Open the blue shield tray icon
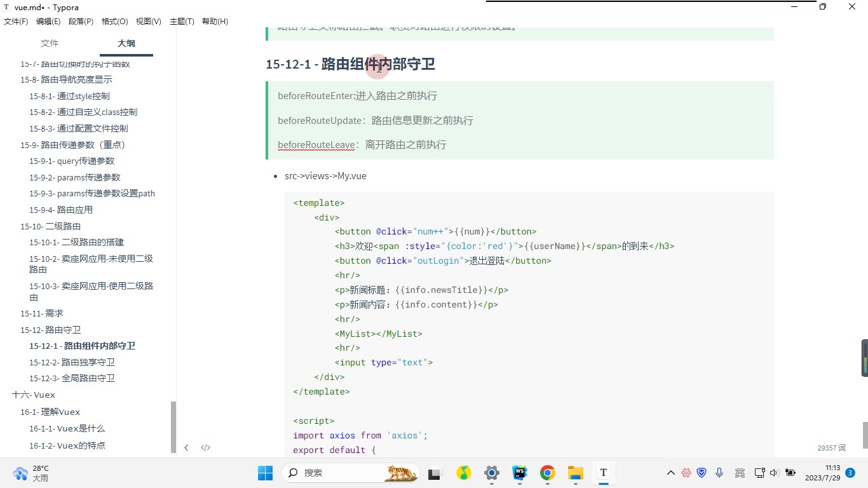 tap(702, 473)
